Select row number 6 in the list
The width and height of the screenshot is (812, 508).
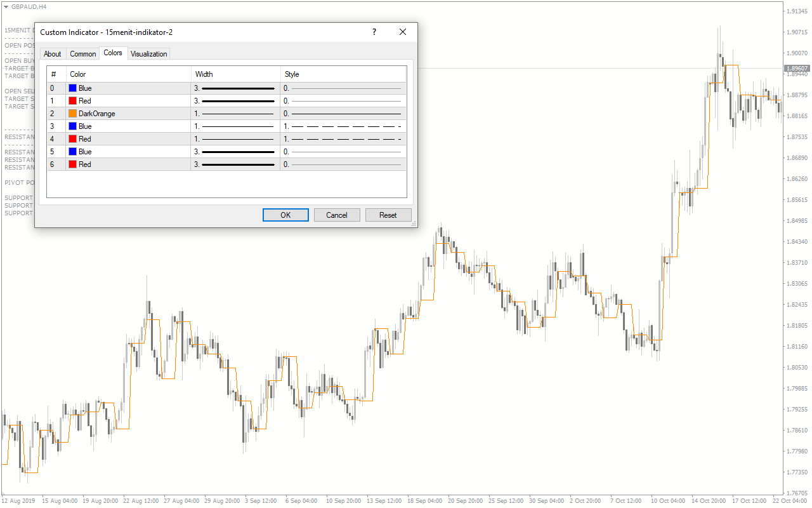[x=53, y=164]
